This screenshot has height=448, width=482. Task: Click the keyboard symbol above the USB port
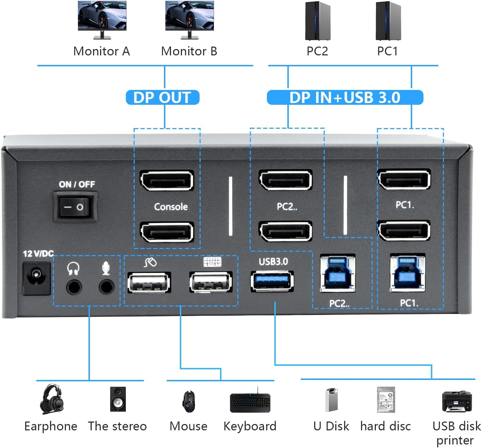pos(212,262)
